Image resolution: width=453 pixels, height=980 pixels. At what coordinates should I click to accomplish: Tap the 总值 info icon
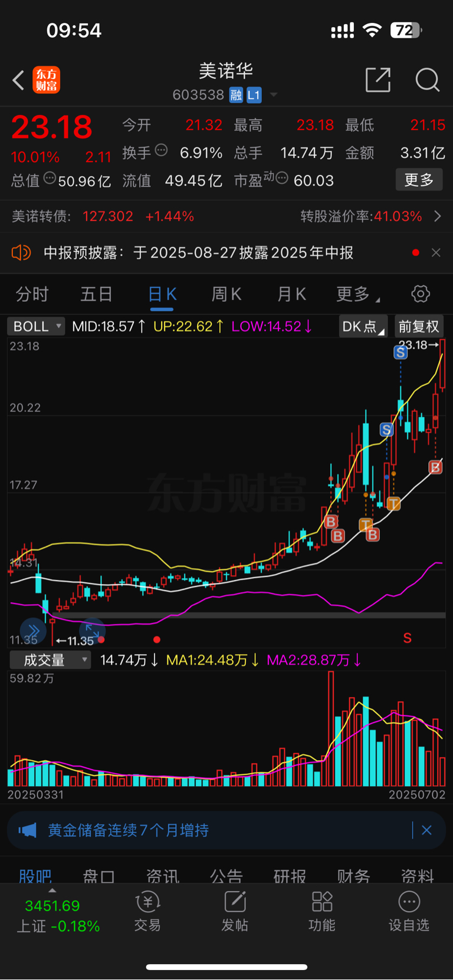point(50,178)
